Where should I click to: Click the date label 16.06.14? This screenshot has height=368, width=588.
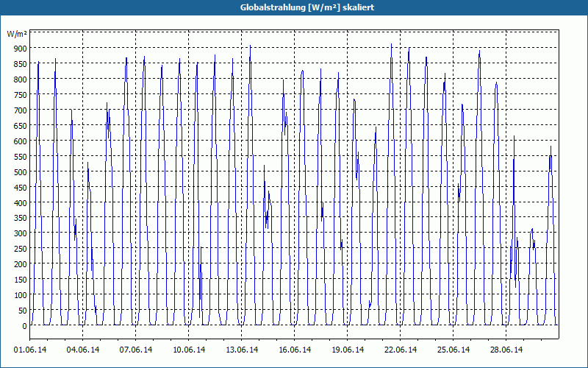point(295,350)
